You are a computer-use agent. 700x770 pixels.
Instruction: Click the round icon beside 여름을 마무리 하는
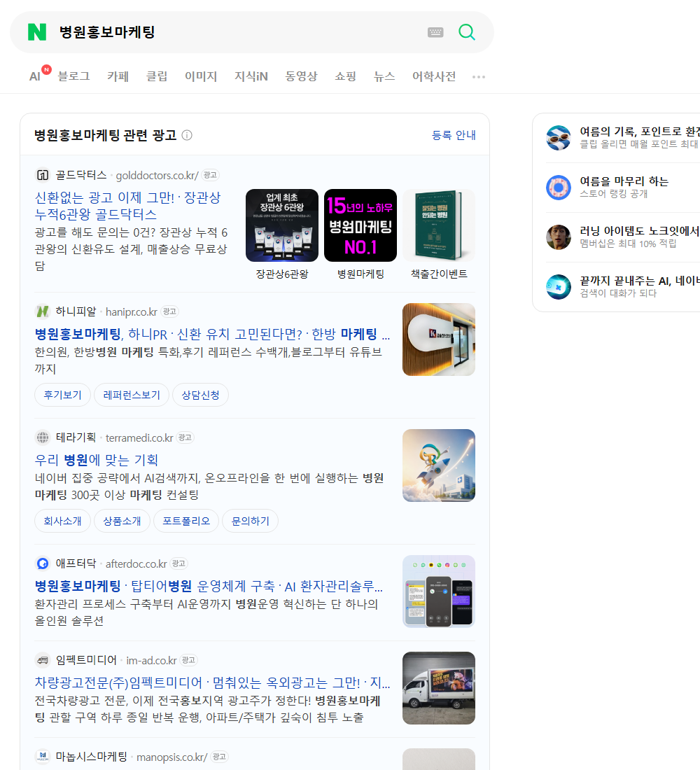(x=559, y=187)
